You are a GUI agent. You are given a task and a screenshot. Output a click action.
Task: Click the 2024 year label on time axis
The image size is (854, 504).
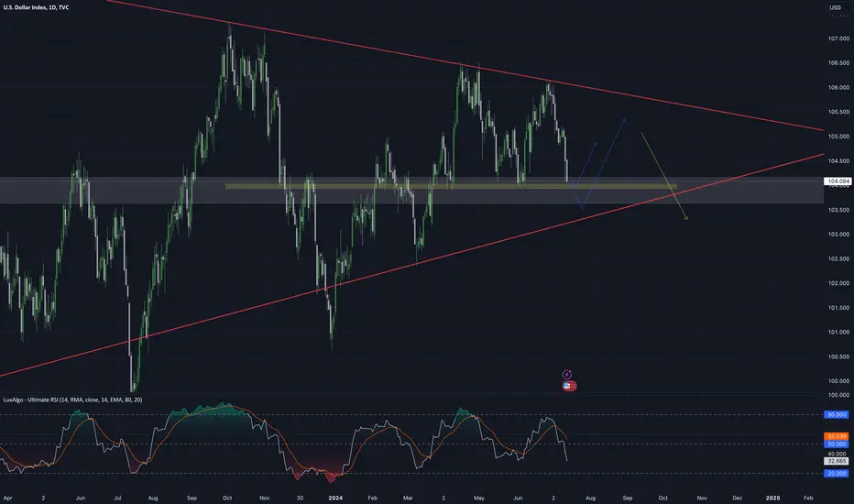[x=335, y=498]
